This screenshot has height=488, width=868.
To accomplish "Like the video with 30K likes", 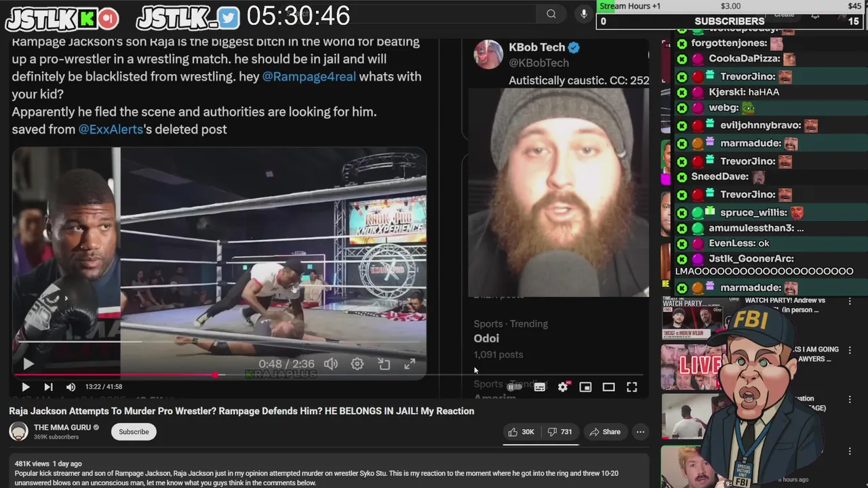I will click(x=521, y=432).
